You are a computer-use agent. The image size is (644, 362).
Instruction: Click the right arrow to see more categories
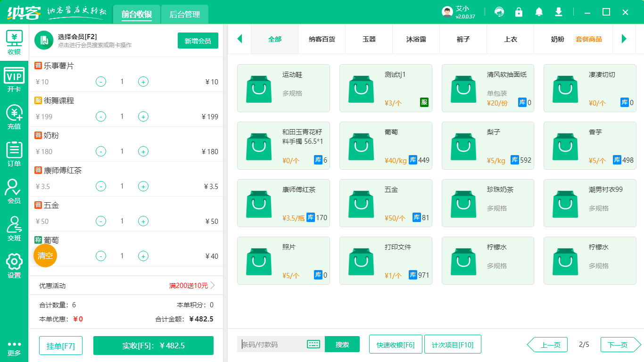[x=625, y=39]
